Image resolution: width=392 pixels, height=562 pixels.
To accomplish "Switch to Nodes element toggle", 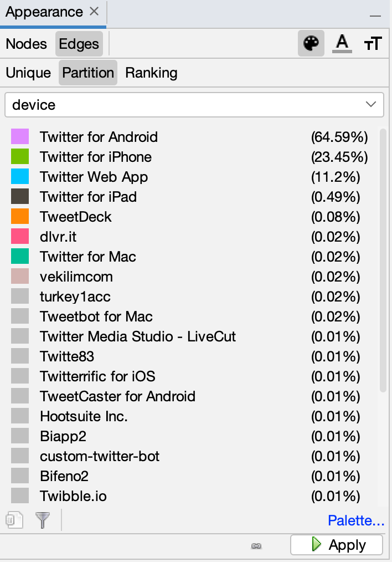I will pyautogui.click(x=27, y=44).
